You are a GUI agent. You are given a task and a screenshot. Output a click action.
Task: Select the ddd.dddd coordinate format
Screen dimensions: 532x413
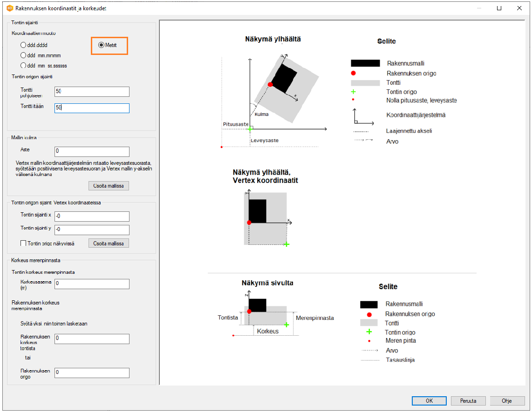point(23,45)
